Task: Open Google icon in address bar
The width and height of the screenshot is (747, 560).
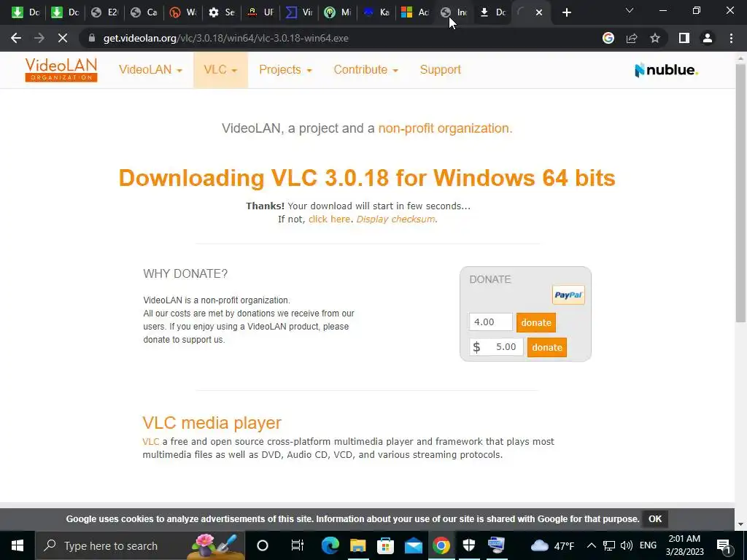Action: 608,38
